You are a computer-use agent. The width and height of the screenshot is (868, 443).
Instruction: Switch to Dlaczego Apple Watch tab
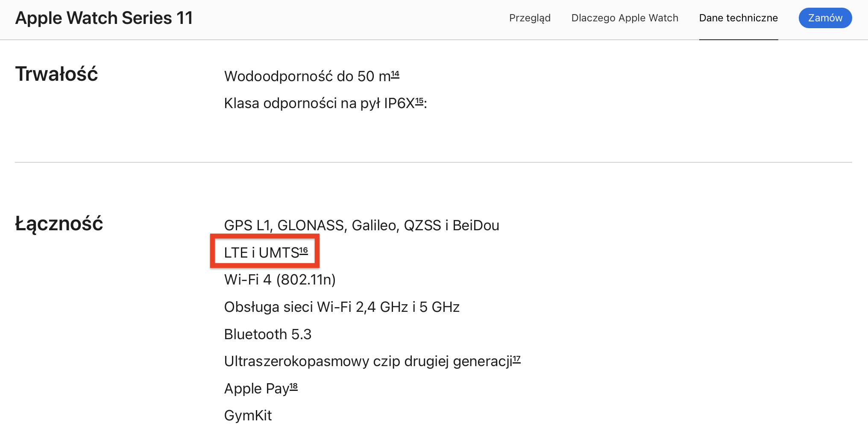coord(625,18)
